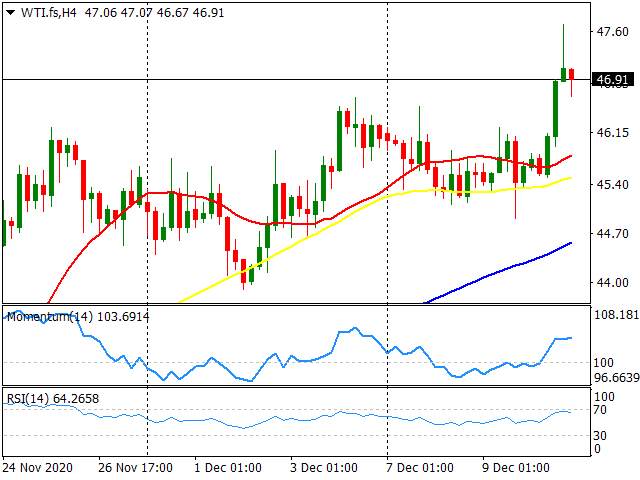The image size is (640, 480).
Task: Select the 1 Dec 01:00 time label
Action: (228, 468)
